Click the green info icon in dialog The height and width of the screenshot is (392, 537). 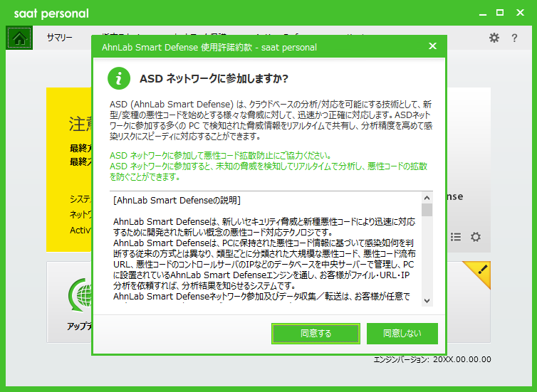tap(118, 78)
